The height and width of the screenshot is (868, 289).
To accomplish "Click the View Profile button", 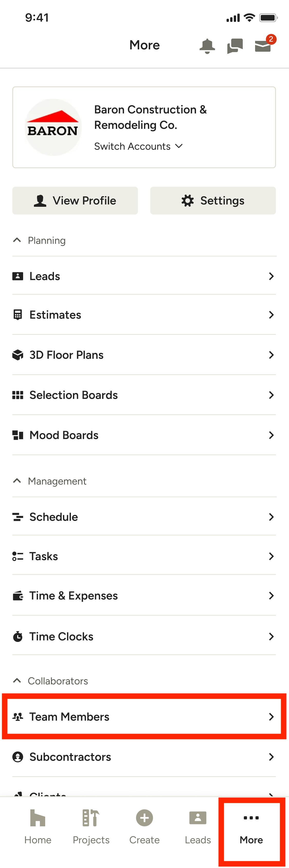I will tap(75, 201).
